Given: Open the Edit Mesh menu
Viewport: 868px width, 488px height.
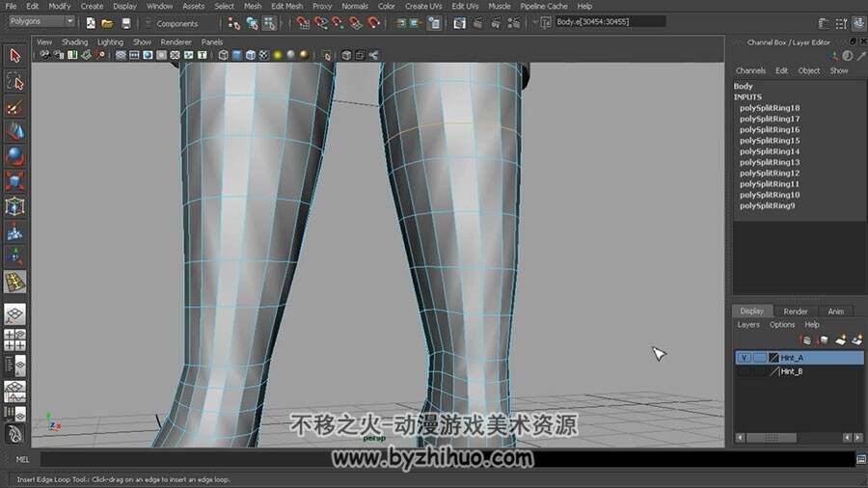Looking at the screenshot, I should 286,6.
